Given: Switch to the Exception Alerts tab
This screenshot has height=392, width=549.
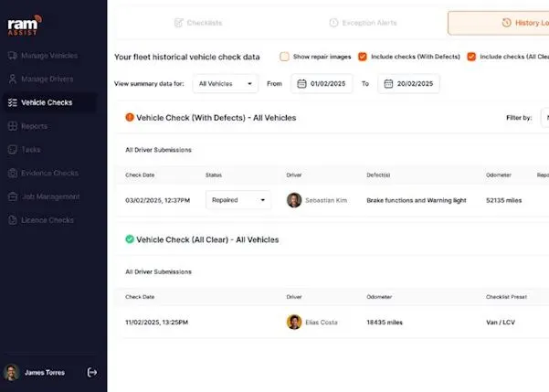Looking at the screenshot, I should (363, 23).
